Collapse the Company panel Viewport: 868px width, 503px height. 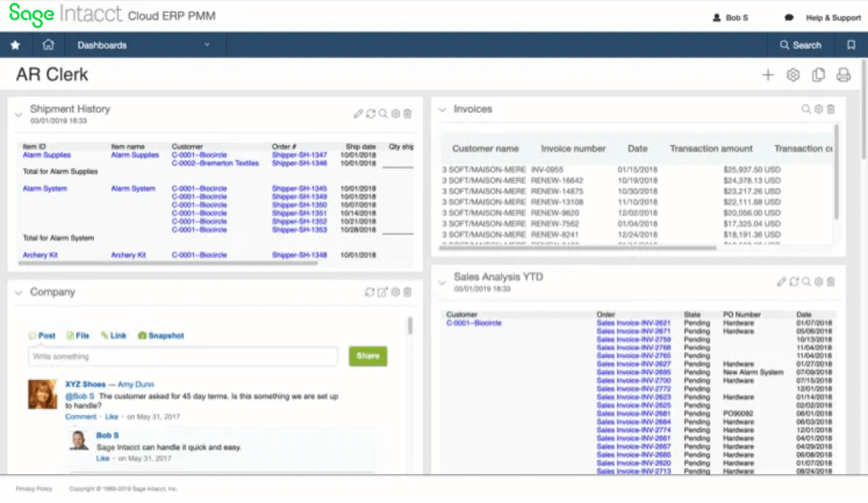tap(18, 291)
